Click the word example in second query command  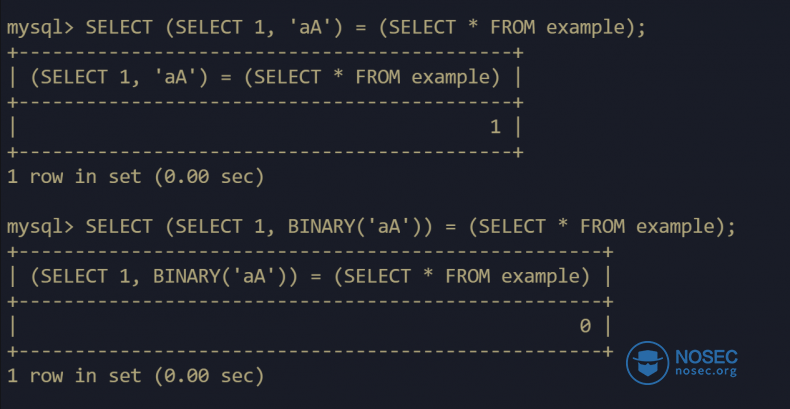tap(675, 227)
